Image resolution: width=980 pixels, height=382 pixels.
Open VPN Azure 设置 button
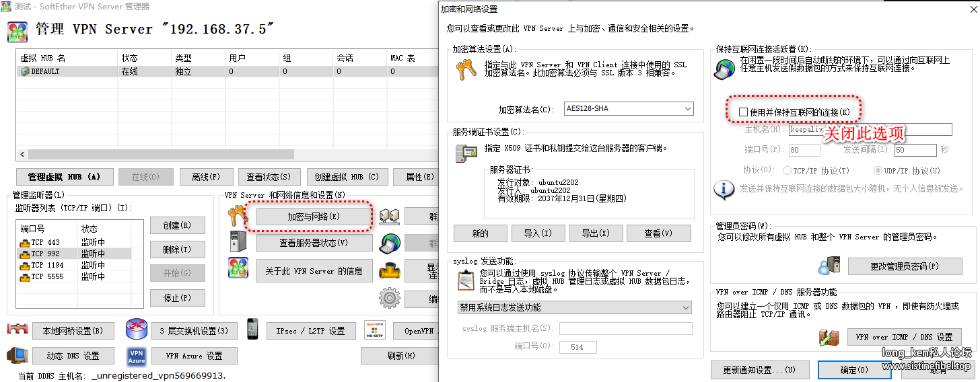pyautogui.click(x=195, y=356)
